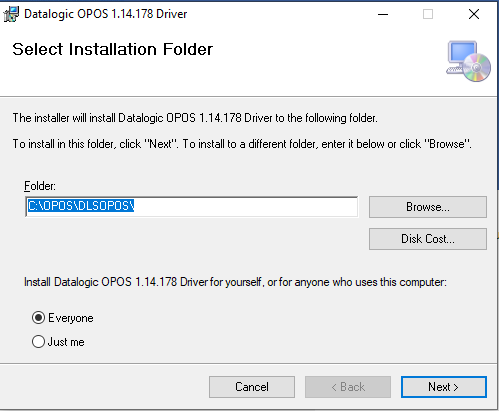Click the computer and CD graphic
The width and height of the screenshot is (499, 411).
tap(468, 61)
